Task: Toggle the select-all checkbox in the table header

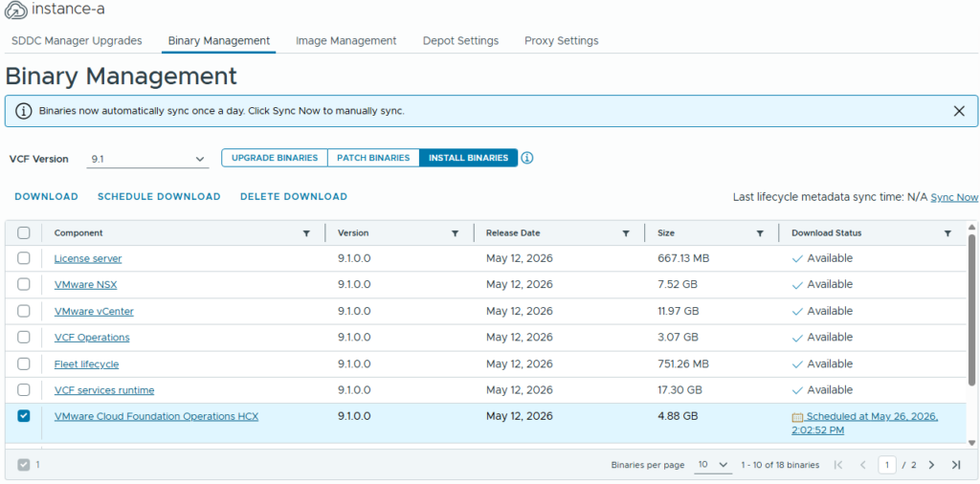Action: (23, 233)
